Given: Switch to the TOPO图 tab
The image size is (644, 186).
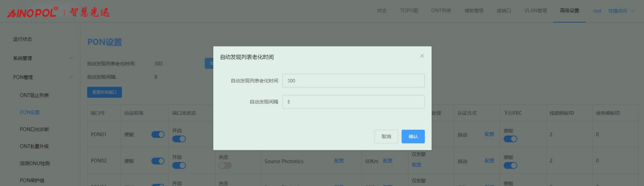Looking at the screenshot, I should [409, 11].
